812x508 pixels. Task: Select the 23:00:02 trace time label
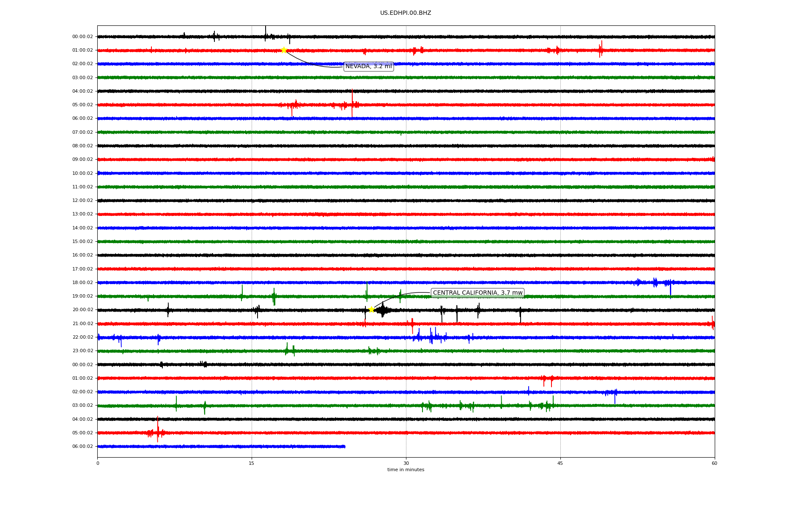[82, 351]
